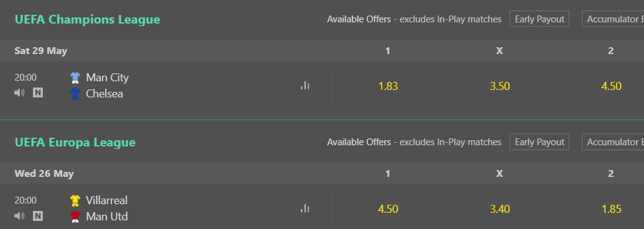Open match stats icon for Villarreal vs Man Utd
The image size is (644, 229).
coord(305,208)
